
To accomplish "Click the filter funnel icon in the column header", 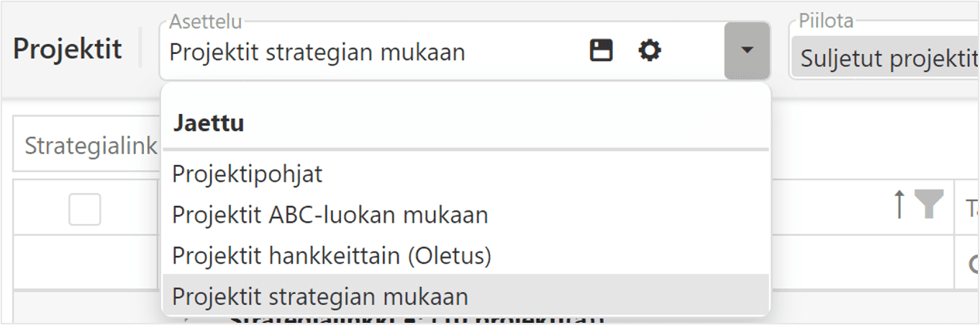I will [x=929, y=205].
